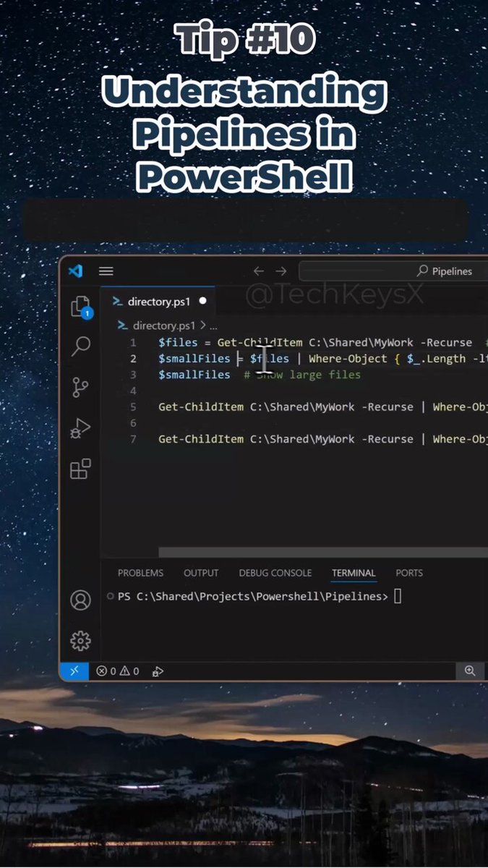Switch to the PORTS panel tab
This screenshot has width=488, height=868.
409,573
